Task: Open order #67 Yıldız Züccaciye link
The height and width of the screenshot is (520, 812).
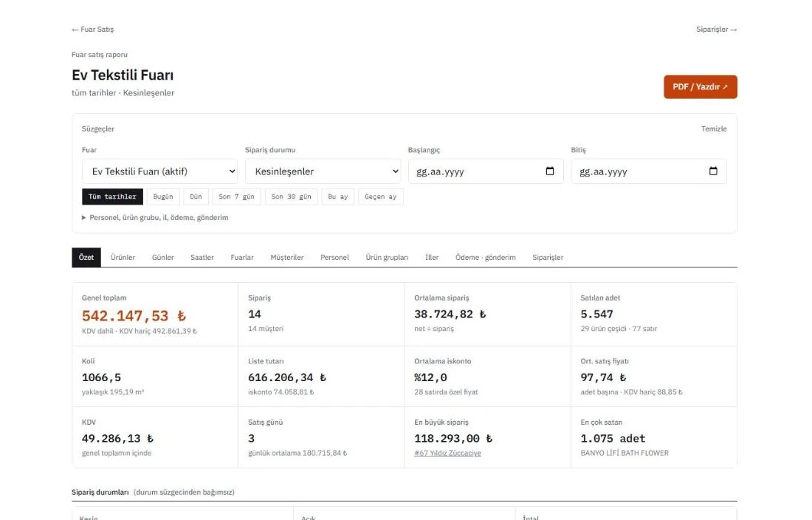Action: click(x=447, y=454)
